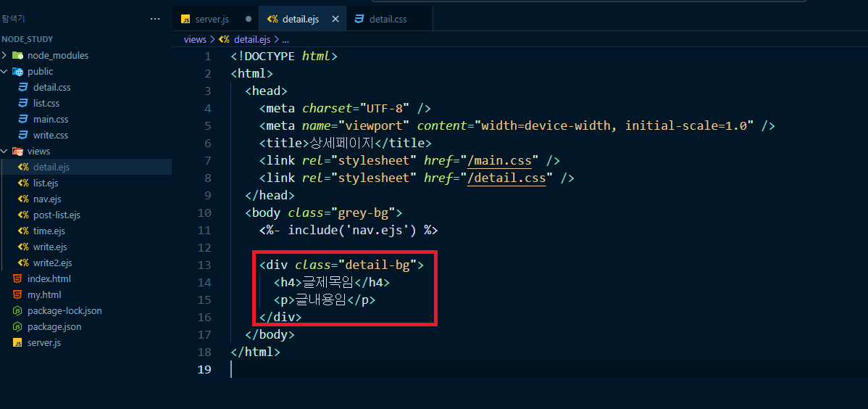Screen dimensions: 868x409
Task: Click CSS icon next to write.css
Action: (23, 135)
